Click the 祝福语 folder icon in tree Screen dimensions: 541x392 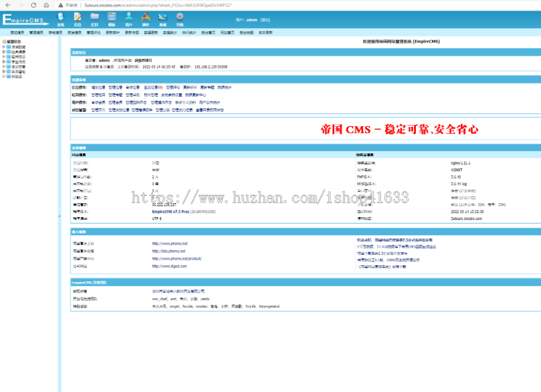point(8,76)
